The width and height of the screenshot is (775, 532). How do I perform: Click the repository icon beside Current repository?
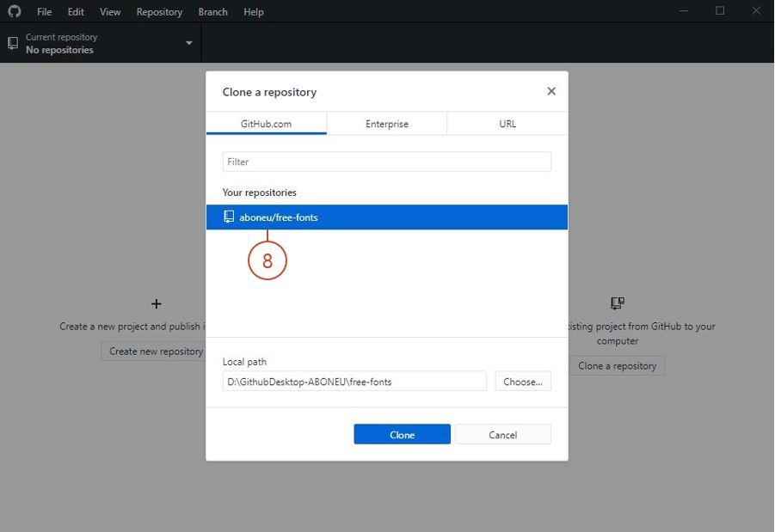[x=14, y=43]
